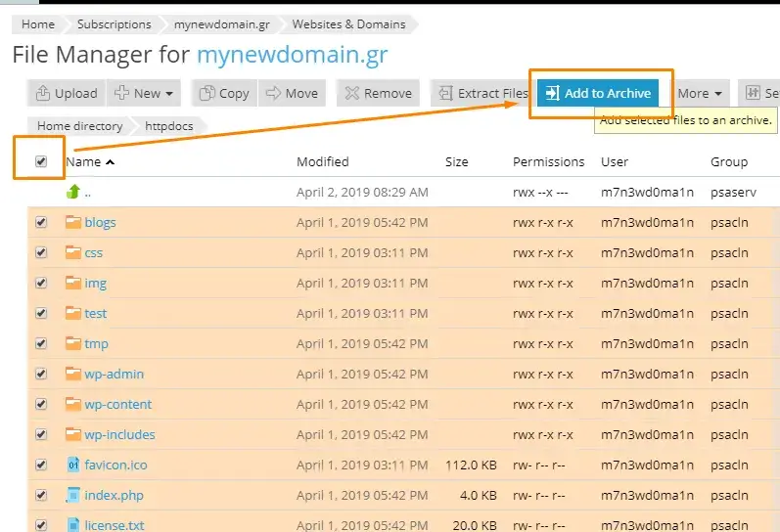Image resolution: width=780 pixels, height=532 pixels.
Task: Sort by the Name column header
Action: 83,161
